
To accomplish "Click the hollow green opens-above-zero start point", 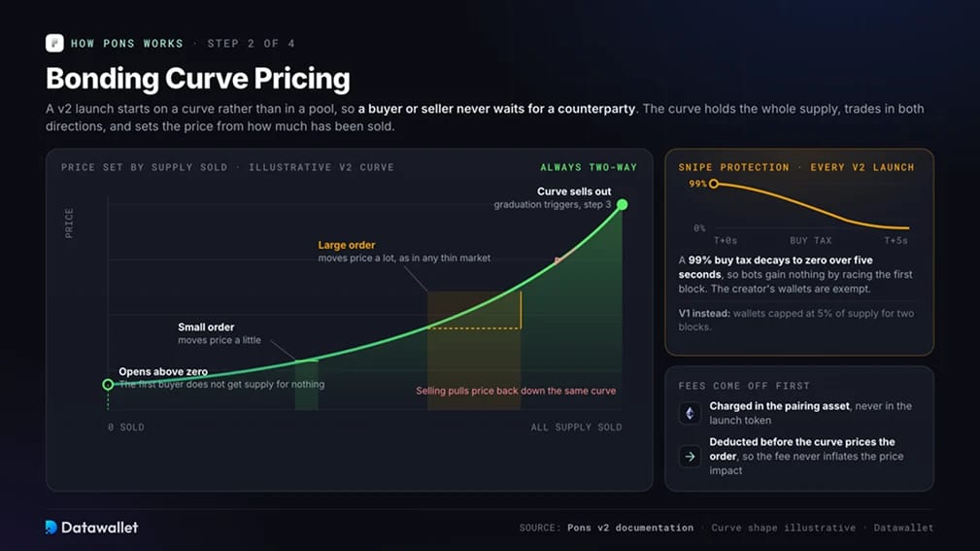I will 108,385.
